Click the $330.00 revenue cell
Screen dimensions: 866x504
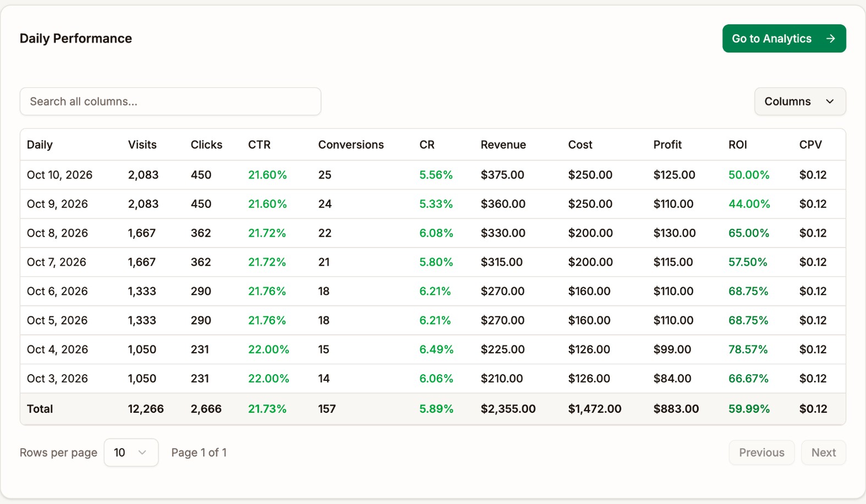click(503, 233)
